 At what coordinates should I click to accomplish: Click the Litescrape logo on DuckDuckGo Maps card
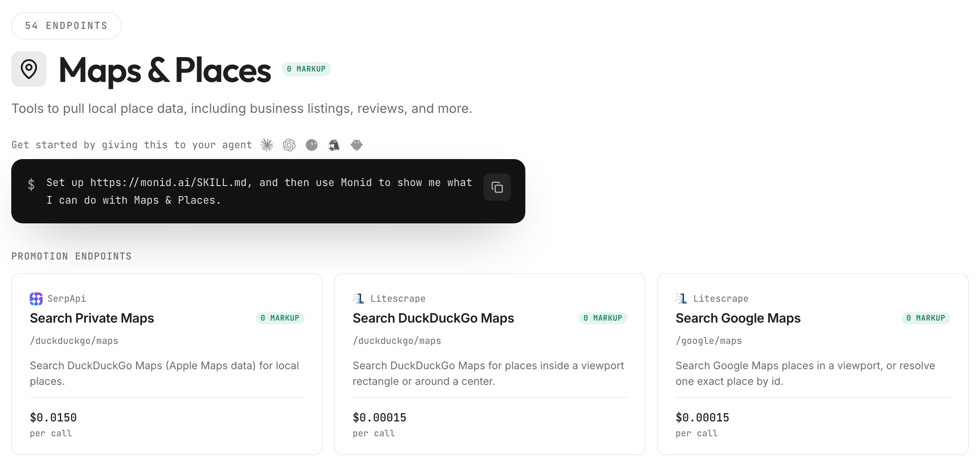(x=359, y=298)
